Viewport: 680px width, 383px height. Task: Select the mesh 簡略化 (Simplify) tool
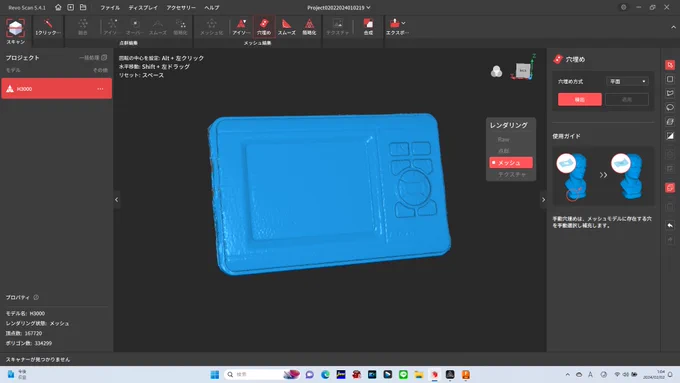309,27
